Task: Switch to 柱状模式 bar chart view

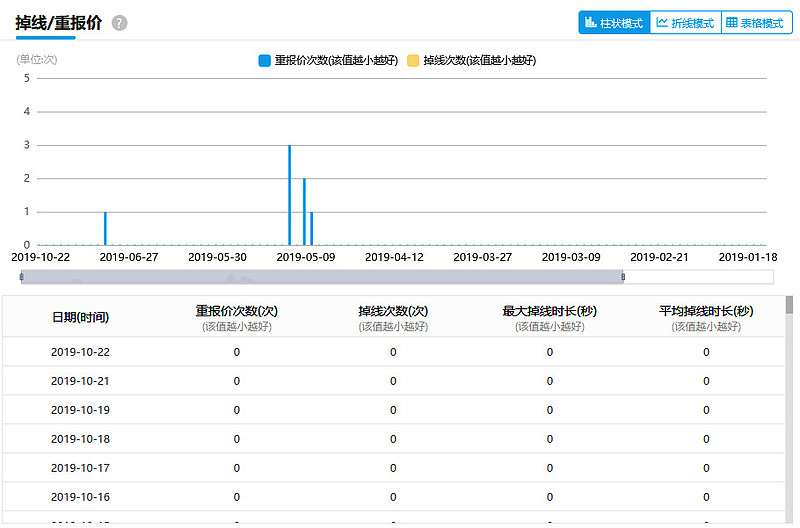Action: (x=614, y=23)
